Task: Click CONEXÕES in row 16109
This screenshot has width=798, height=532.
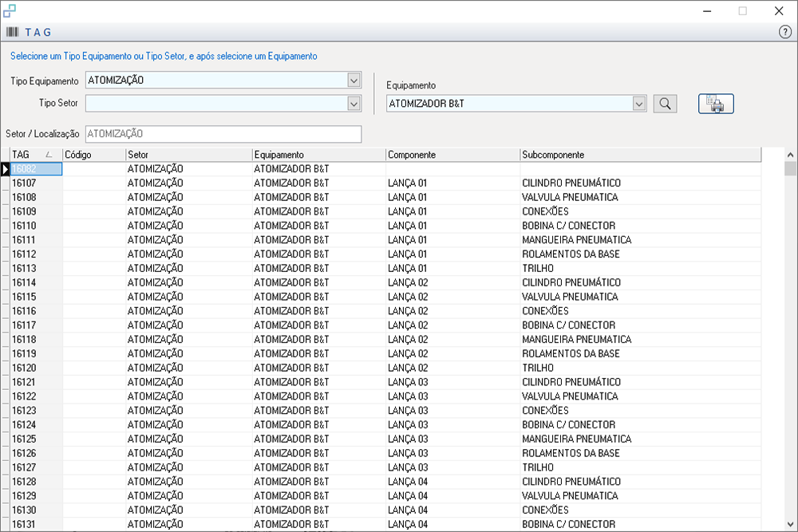Action: [545, 211]
